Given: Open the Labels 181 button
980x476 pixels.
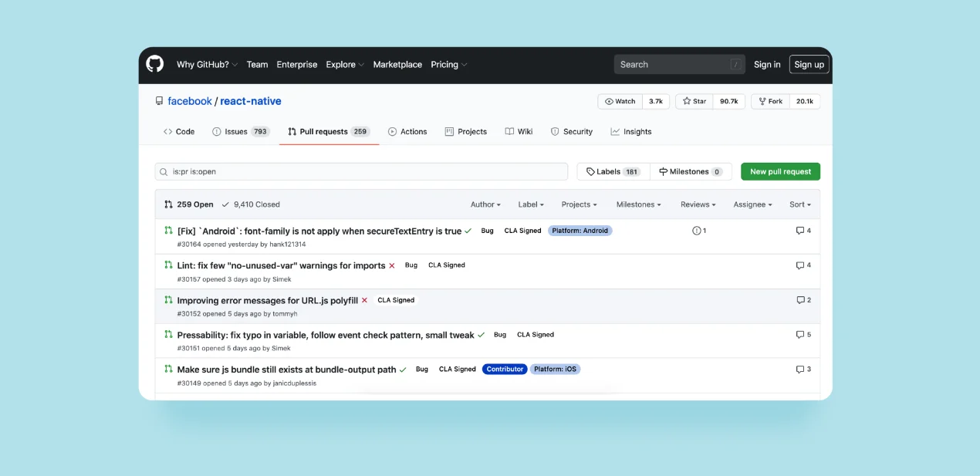Looking at the screenshot, I should (613, 172).
